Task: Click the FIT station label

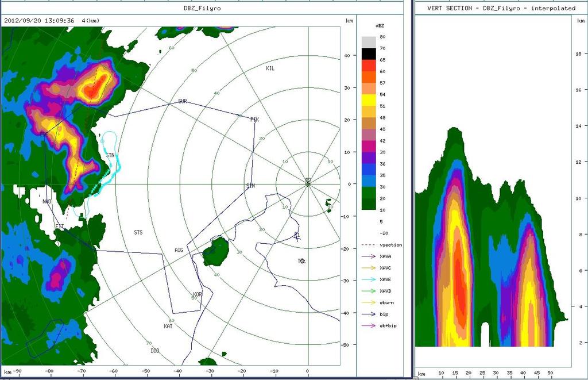Action: point(60,226)
